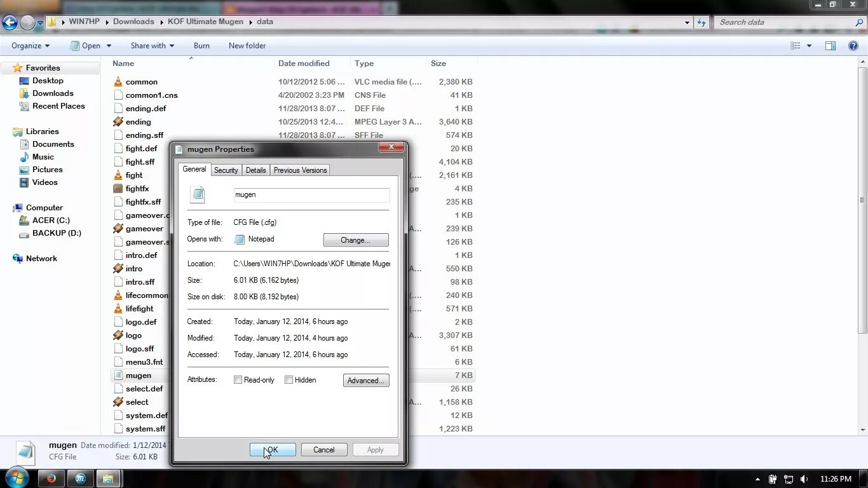Viewport: 868px width, 488px height.
Task: Expand the address bar history dropdown
Action: click(x=687, y=22)
